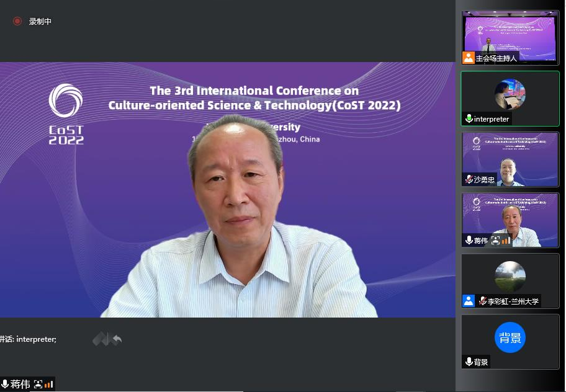Click the 录制中 recording status text

coord(40,21)
